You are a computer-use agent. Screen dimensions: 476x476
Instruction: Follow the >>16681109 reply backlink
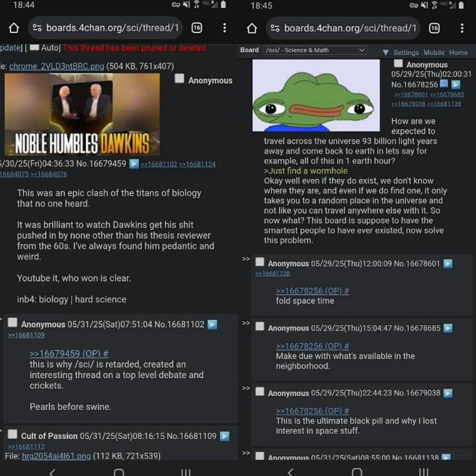[26, 335]
